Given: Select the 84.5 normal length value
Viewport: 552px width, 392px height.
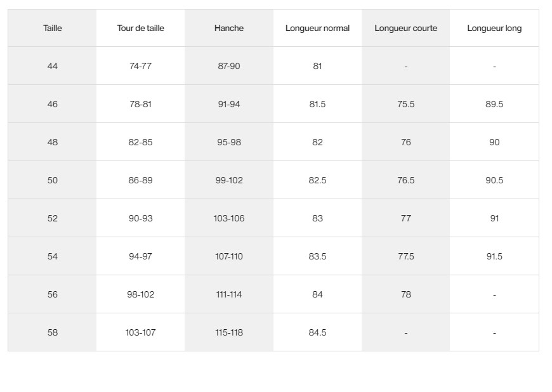Looking at the screenshot, I should (317, 332).
